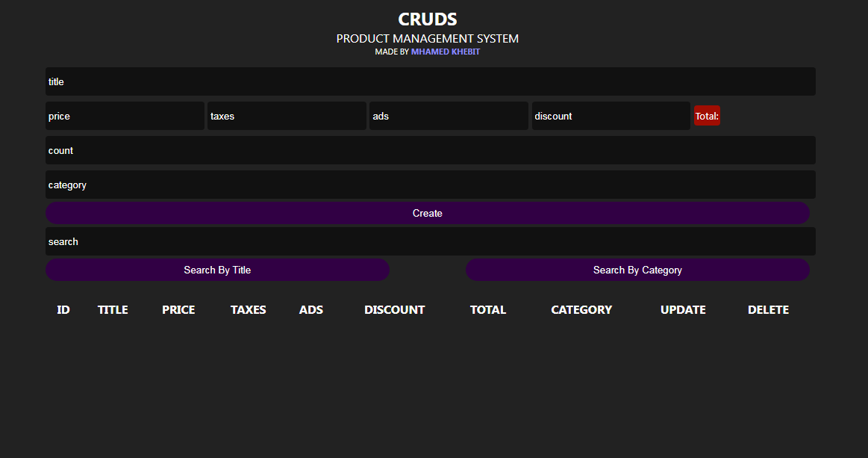Screen dimensions: 868x458
Task: Select the PRICE column header
Action: 178,310
